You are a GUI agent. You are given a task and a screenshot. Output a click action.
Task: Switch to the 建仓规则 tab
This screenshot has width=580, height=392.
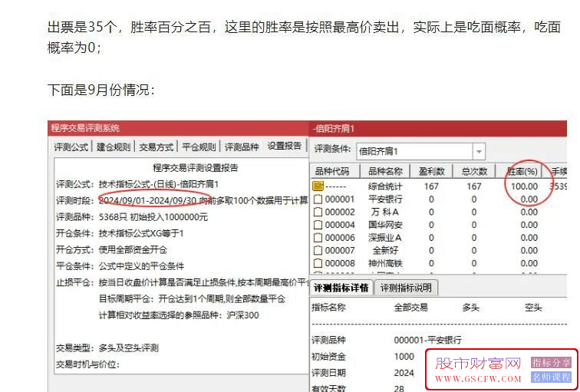pos(114,147)
